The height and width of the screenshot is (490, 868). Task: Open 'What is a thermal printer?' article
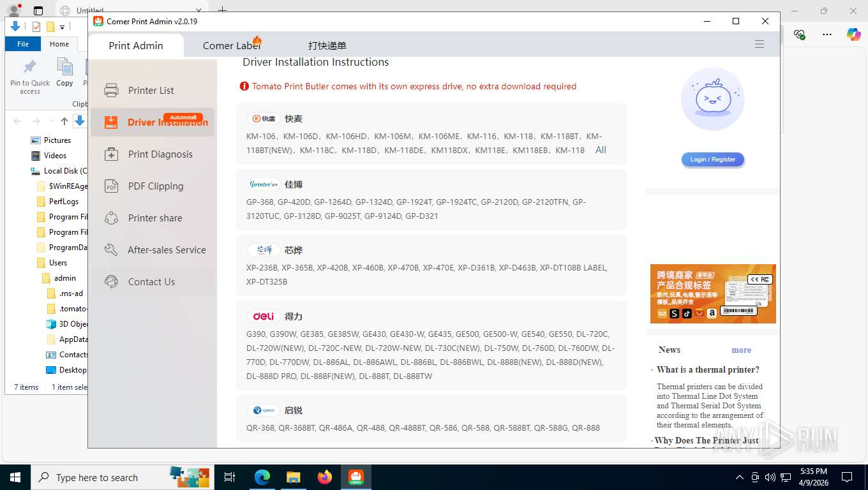tap(708, 369)
